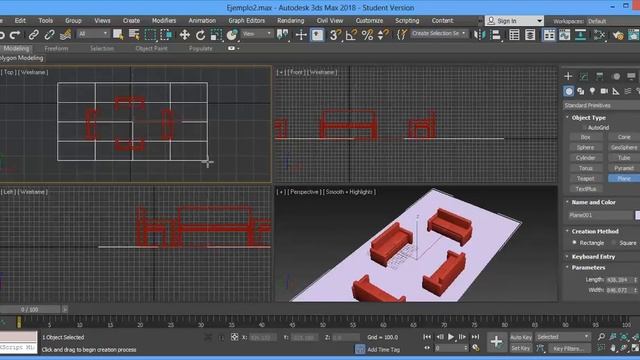Open the Curve Editor
This screenshot has width=640, height=360.
[x=564, y=35]
